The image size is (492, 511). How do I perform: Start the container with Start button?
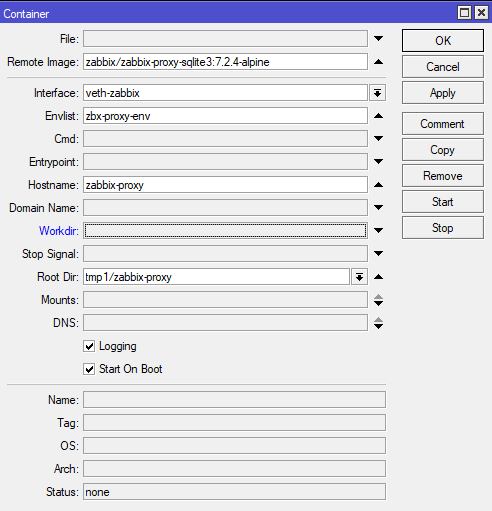443,202
